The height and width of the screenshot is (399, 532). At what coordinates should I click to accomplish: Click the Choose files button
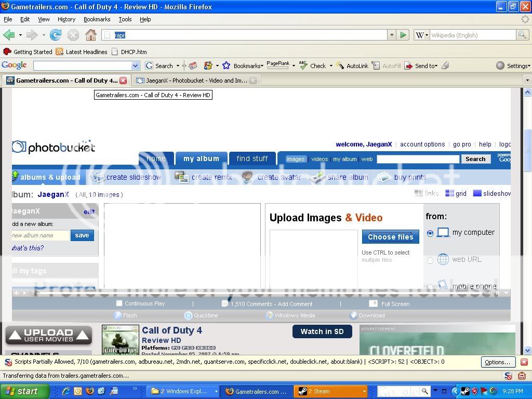coord(390,237)
